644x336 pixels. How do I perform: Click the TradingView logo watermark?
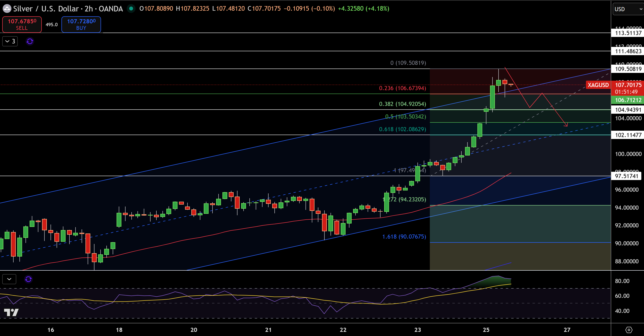click(x=11, y=312)
